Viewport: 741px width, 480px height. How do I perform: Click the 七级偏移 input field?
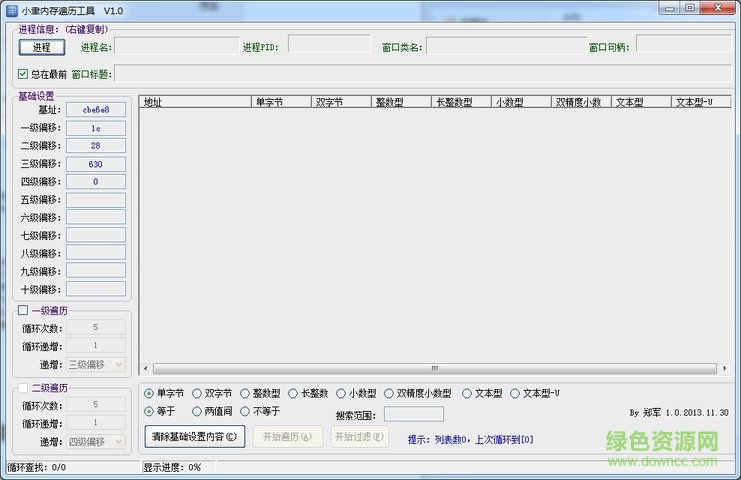click(96, 235)
